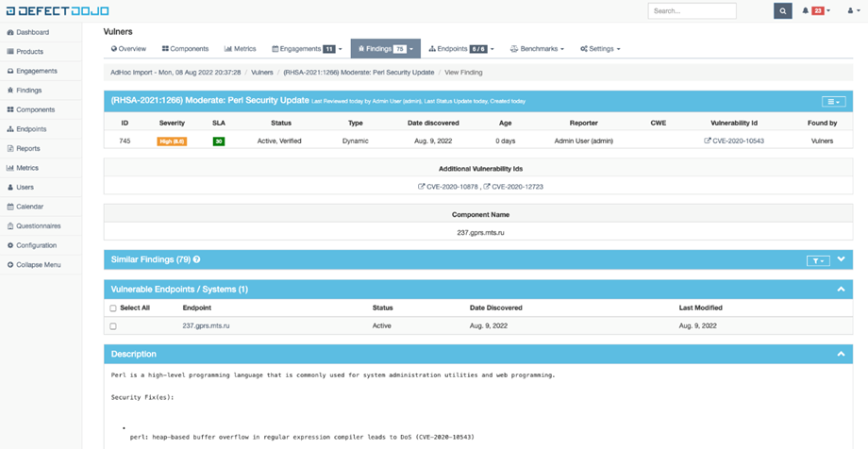Click the High (8.6) severity badge
Viewport: 868px width, 449px height.
(x=172, y=141)
